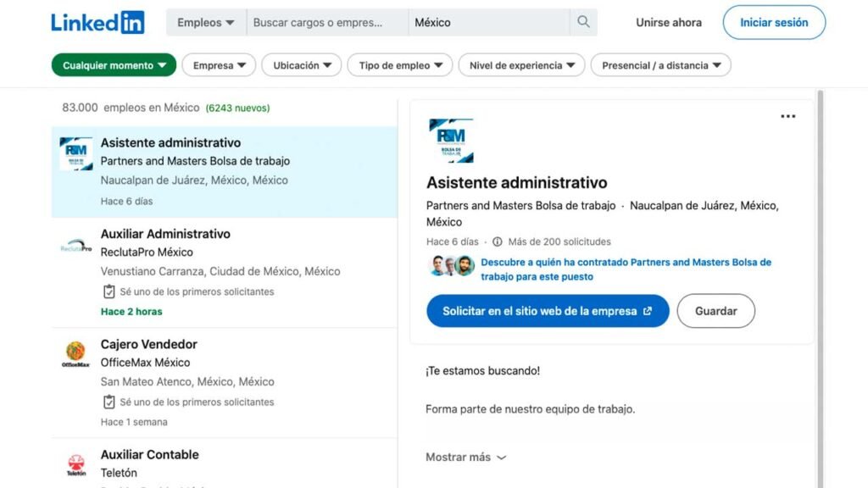Open the LinkedIn logo home link

pos(98,22)
